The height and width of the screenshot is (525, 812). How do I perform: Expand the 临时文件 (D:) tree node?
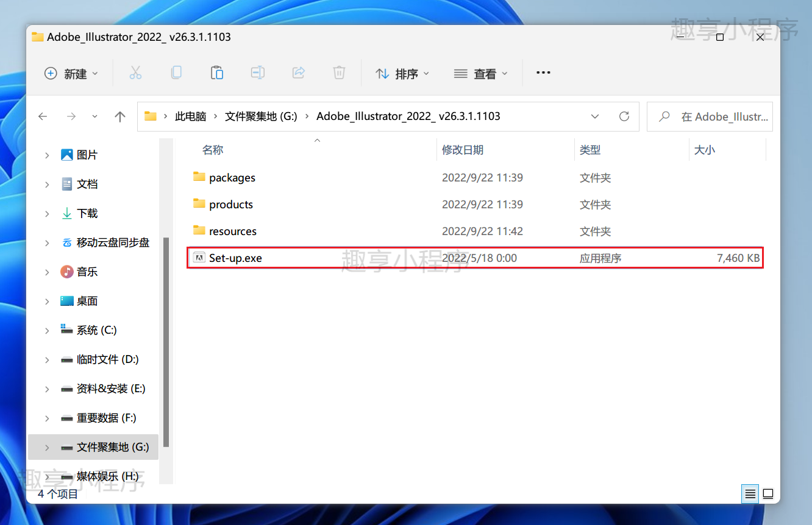pos(47,360)
